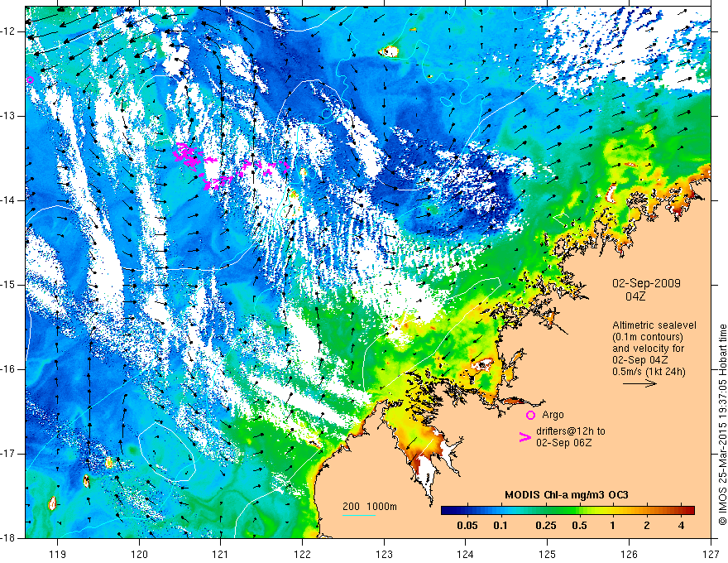
Task: Click the 0.5m/s velocity scale arrow
Action: click(639, 383)
